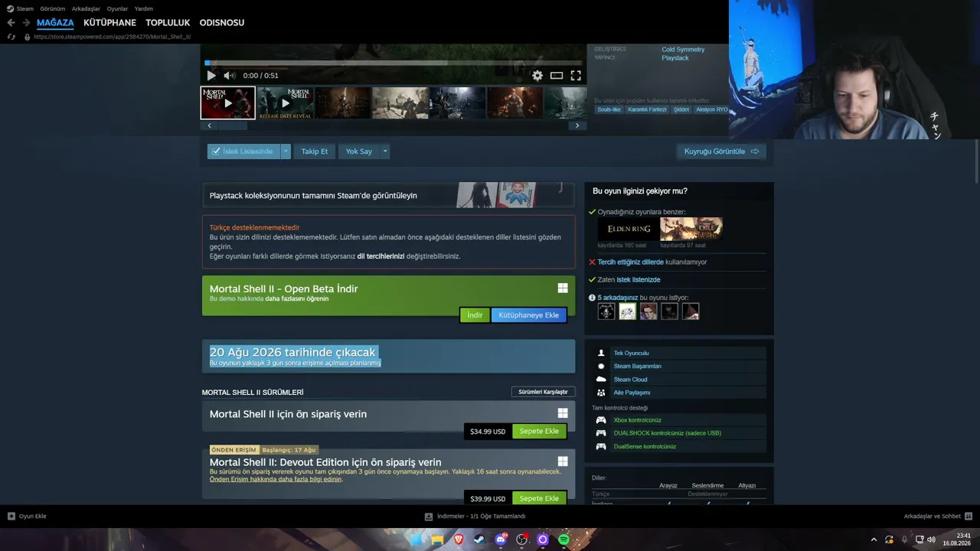
Task: Click the store URL address field
Action: click(112, 37)
